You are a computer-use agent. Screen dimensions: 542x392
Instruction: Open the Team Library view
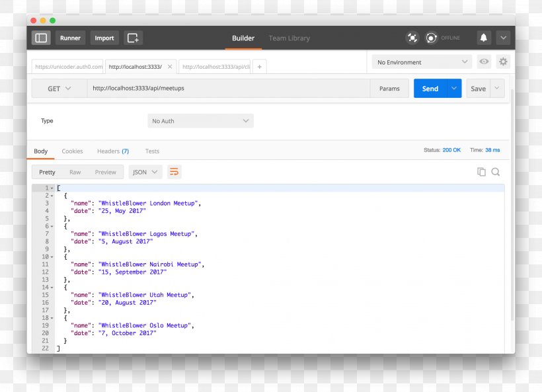click(289, 38)
